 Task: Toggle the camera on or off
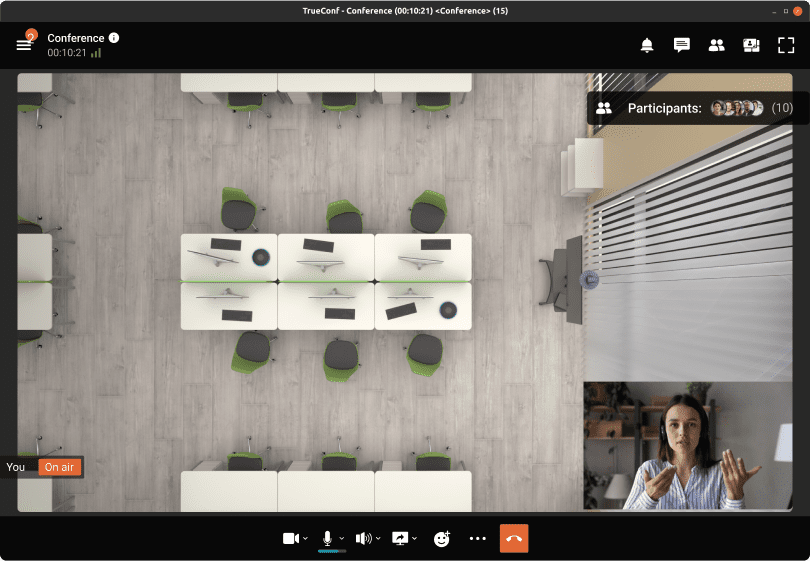pos(290,538)
